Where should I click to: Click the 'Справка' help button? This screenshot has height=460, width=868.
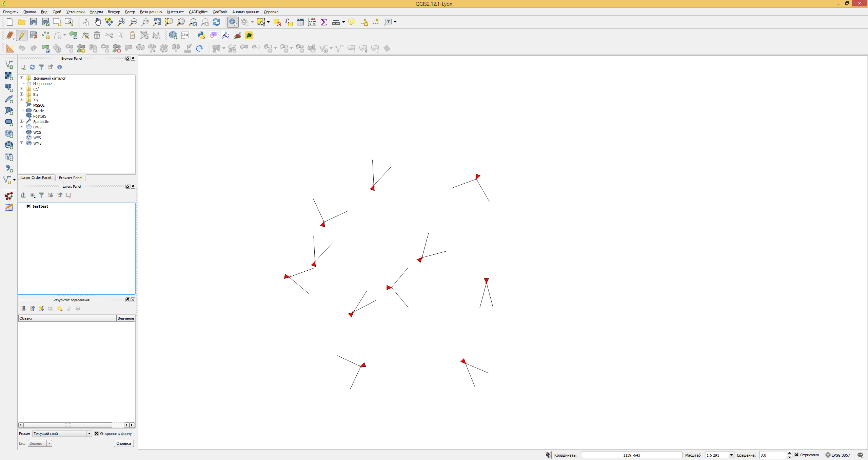pos(123,443)
